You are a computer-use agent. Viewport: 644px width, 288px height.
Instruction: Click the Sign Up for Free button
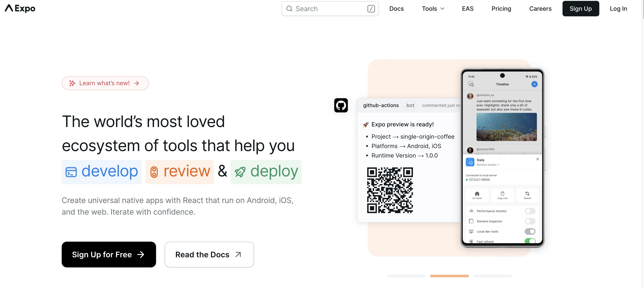pos(109,254)
